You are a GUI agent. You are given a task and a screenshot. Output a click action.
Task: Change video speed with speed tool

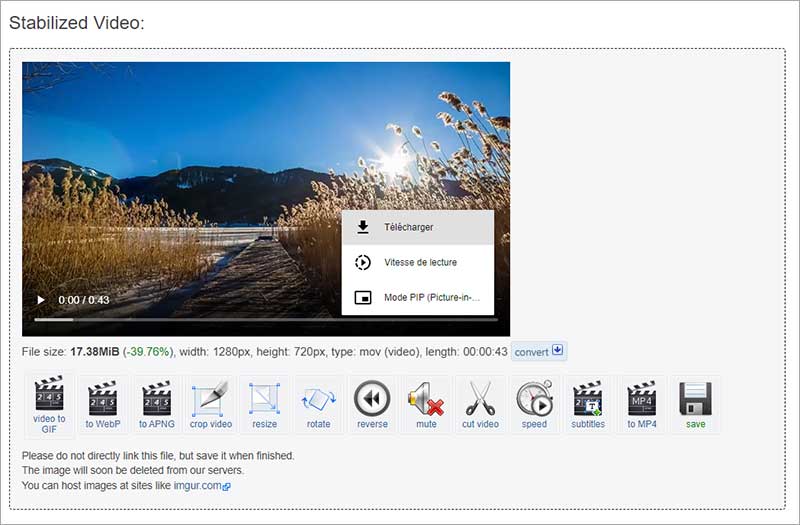tap(535, 405)
